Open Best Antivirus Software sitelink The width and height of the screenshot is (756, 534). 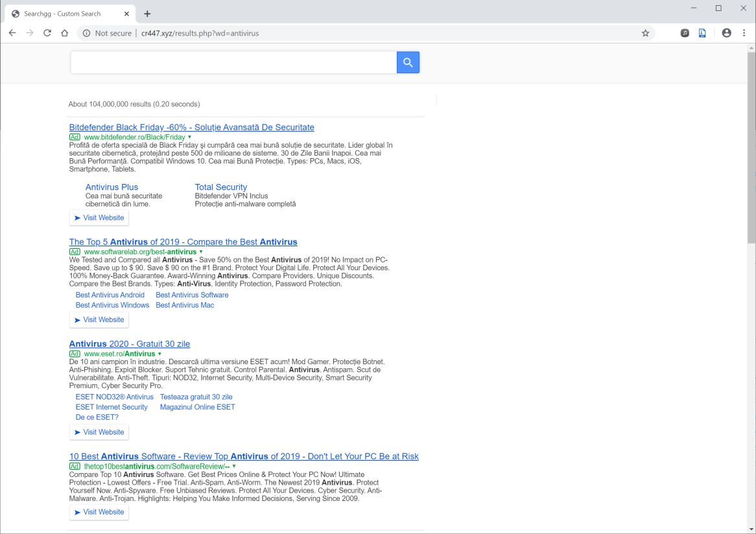tap(192, 295)
